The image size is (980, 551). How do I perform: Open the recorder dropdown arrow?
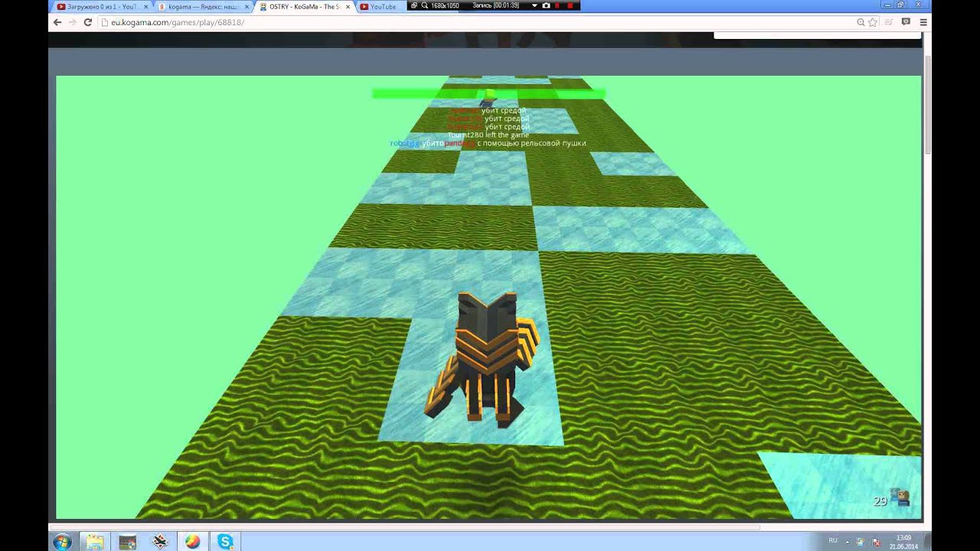[534, 5]
